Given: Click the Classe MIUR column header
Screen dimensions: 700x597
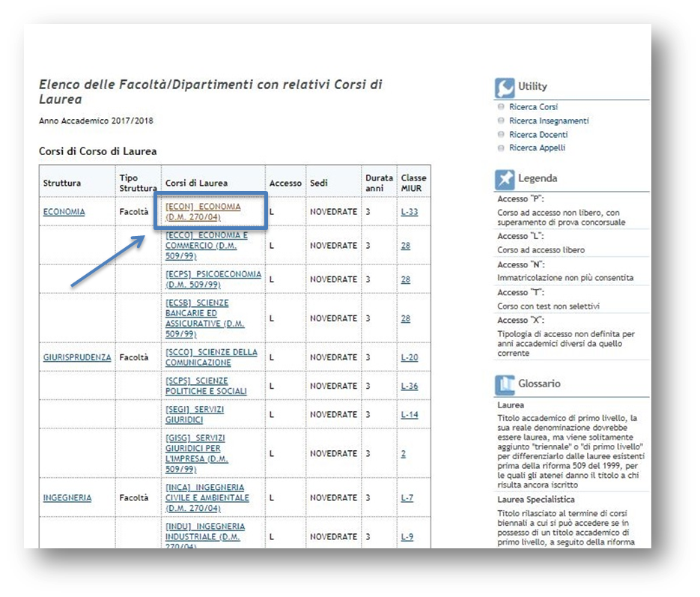Looking at the screenshot, I should tap(413, 183).
